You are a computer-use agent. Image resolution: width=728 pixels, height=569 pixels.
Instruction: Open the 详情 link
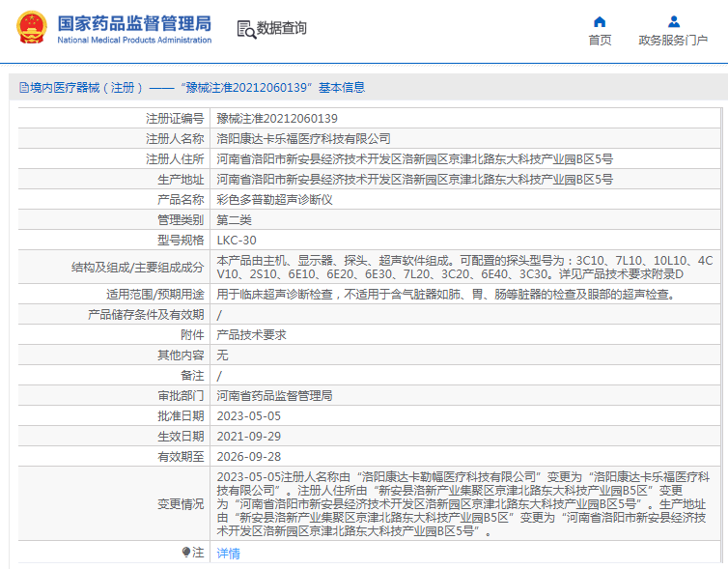pos(229,554)
